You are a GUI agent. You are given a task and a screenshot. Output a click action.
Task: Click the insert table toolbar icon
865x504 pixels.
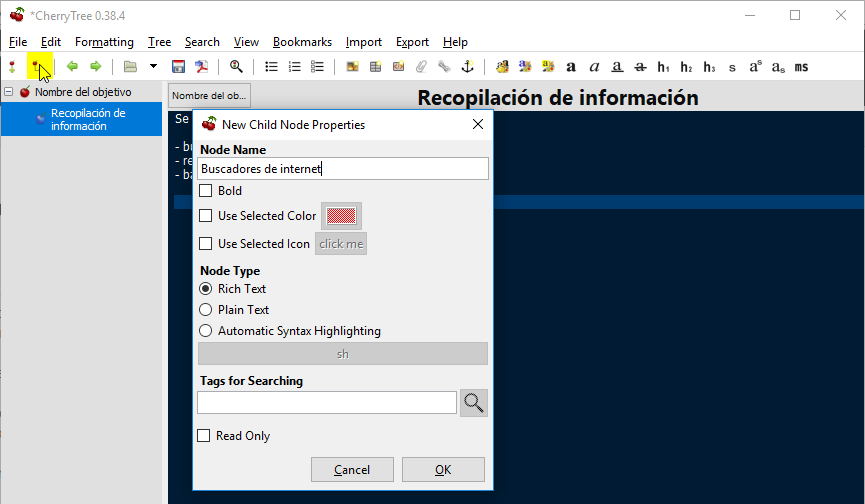pyautogui.click(x=375, y=67)
